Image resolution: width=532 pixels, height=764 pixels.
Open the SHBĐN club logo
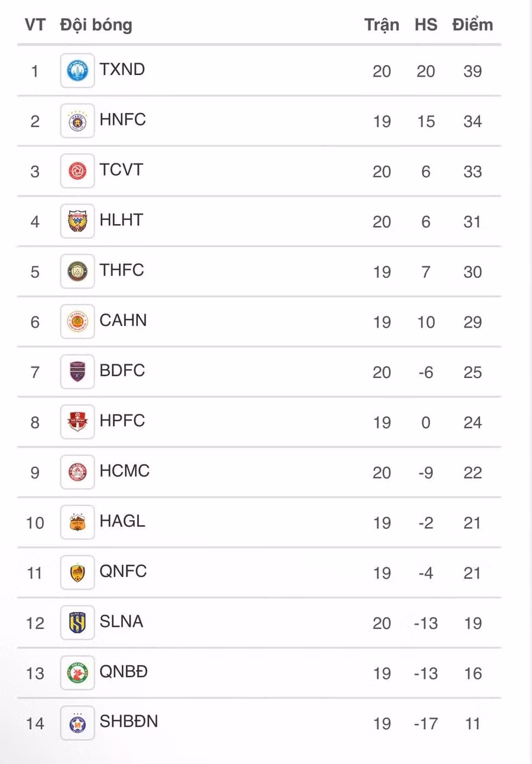click(77, 723)
